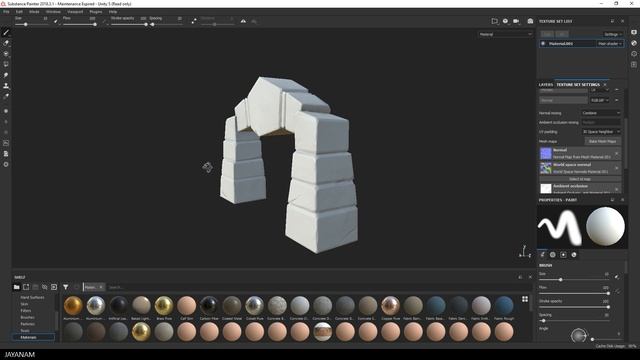640x360 pixels.
Task: Click the fourth icon in the right dock
Action: pos(634,64)
